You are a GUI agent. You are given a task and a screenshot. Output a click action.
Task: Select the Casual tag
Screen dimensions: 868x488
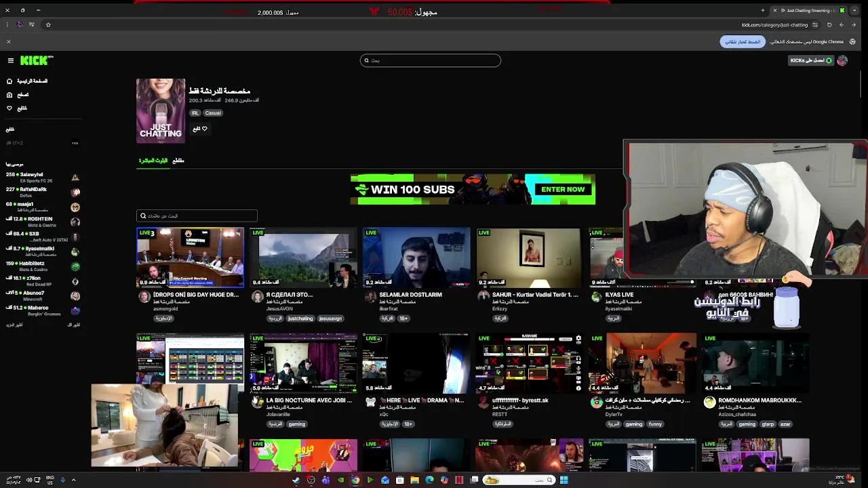213,113
